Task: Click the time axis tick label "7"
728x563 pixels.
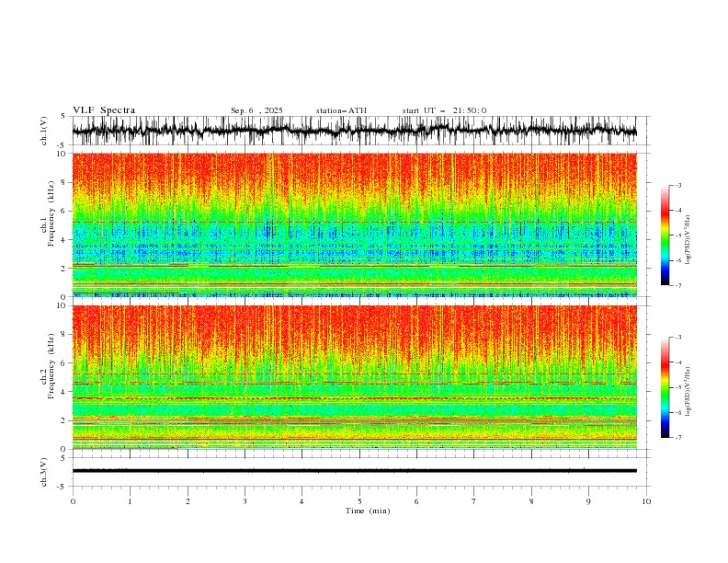Action: pyautogui.click(x=474, y=501)
